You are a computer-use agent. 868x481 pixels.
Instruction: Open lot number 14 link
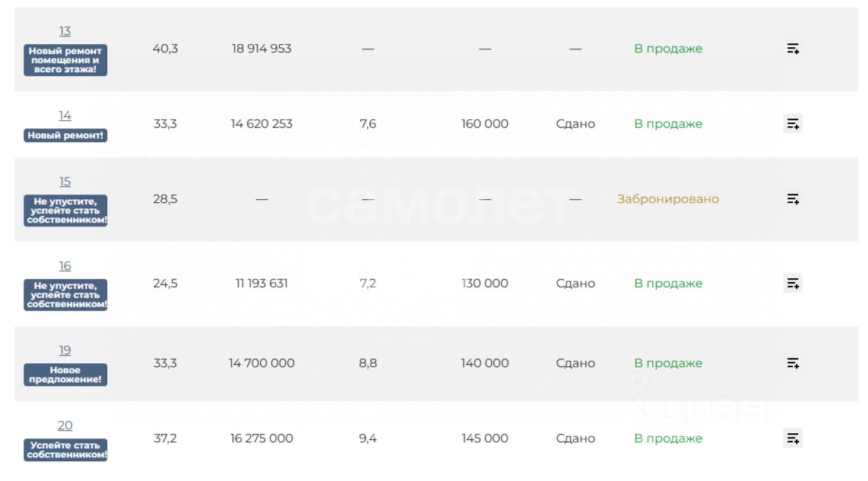pos(65,116)
